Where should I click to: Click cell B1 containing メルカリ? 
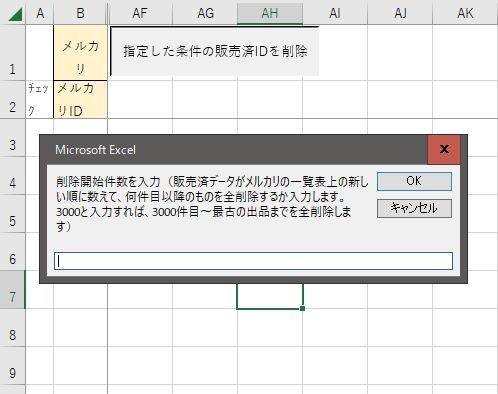[80, 53]
